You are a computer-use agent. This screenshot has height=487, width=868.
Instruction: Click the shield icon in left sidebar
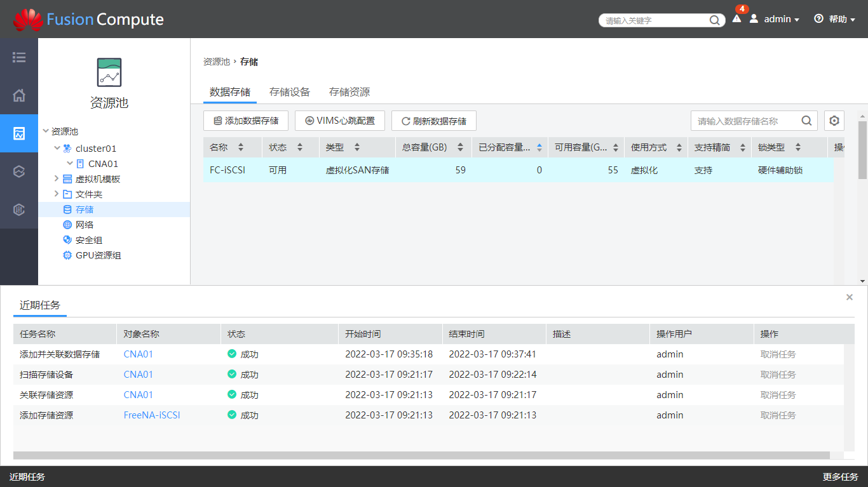[19, 210]
